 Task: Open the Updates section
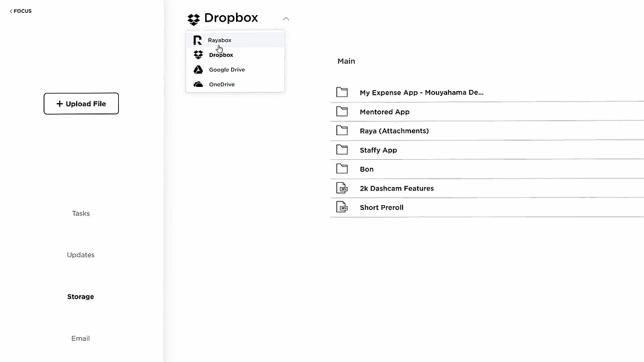pyautogui.click(x=81, y=255)
